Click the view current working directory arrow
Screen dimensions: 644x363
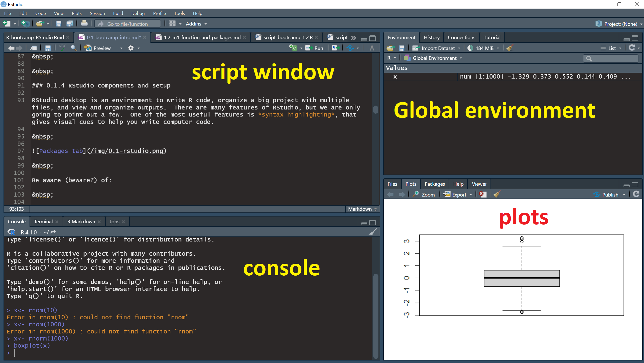coord(53,232)
